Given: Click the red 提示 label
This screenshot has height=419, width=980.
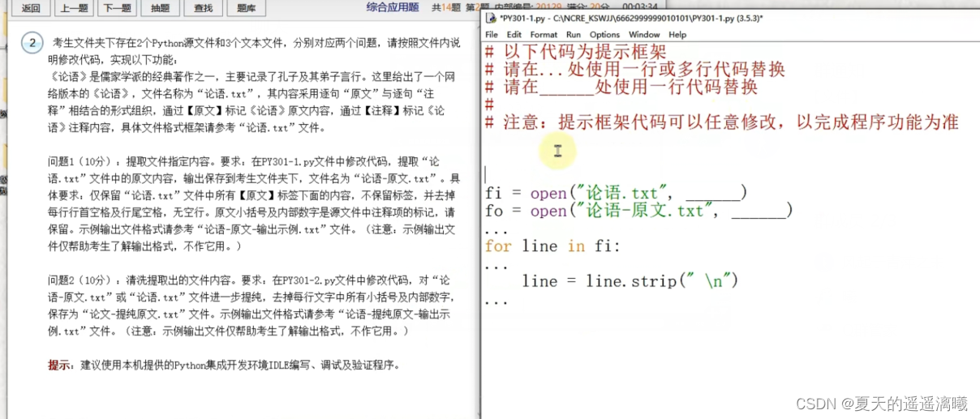Looking at the screenshot, I should (x=60, y=366).
